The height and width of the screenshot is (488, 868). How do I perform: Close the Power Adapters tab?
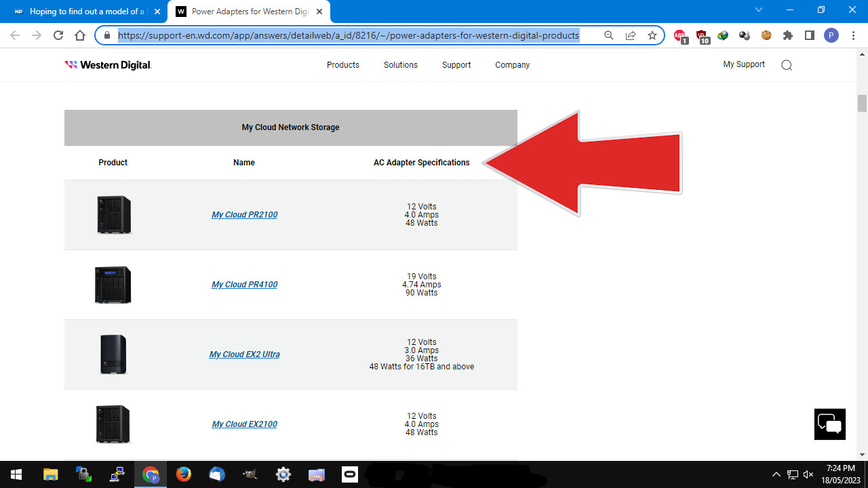[x=319, y=12]
